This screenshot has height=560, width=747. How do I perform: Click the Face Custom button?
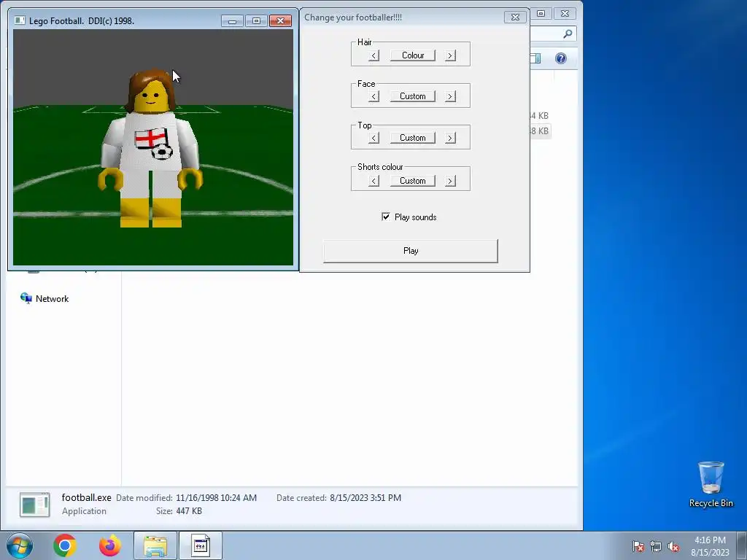coord(413,96)
